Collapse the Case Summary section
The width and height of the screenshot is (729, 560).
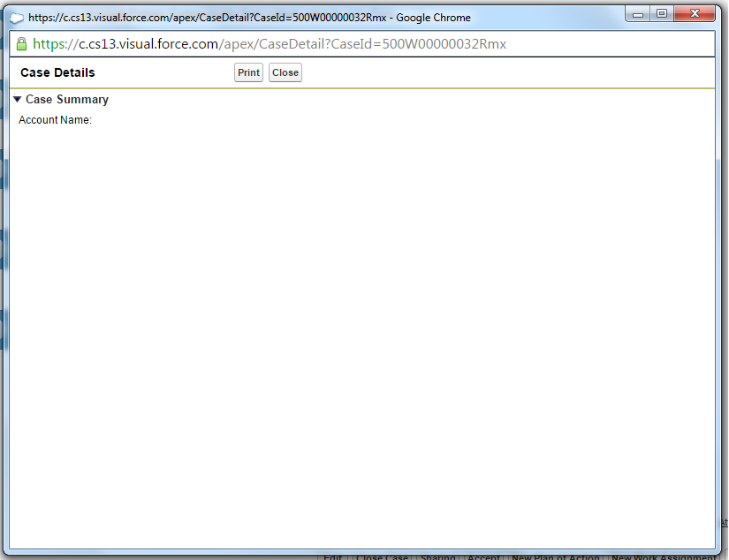[17, 99]
